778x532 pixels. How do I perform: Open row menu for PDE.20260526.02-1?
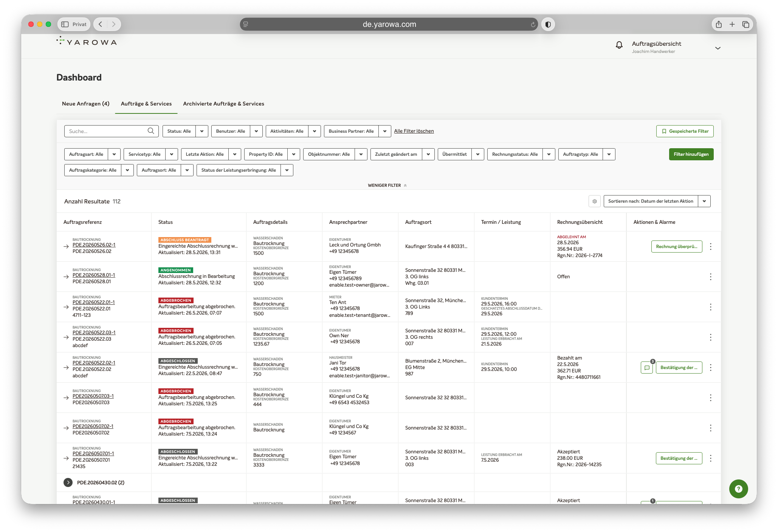coord(711,247)
